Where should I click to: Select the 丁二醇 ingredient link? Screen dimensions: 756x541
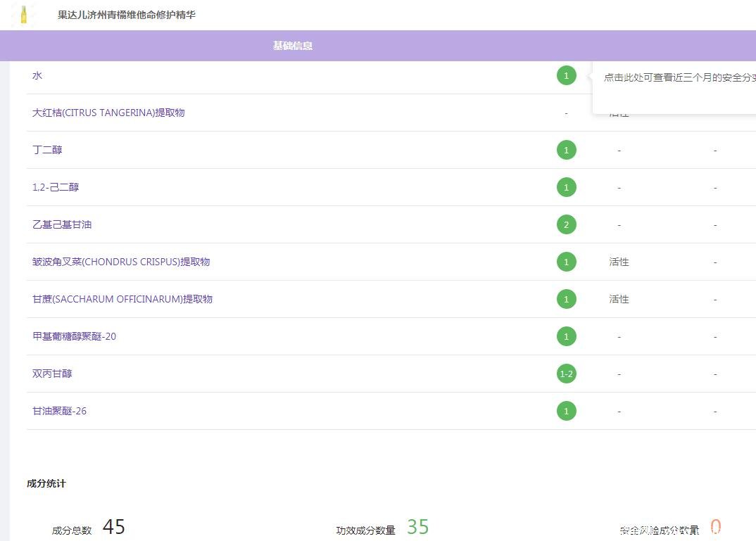point(47,150)
